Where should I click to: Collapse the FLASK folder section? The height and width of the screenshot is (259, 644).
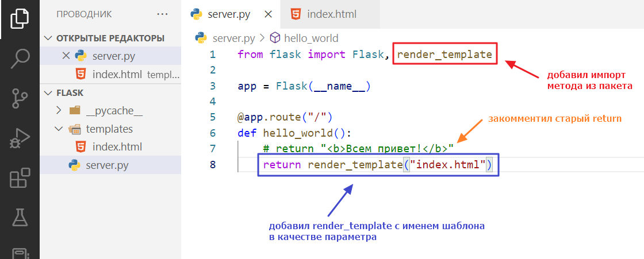point(48,93)
